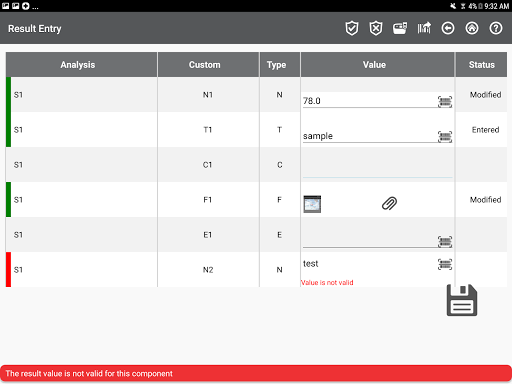
Task: Scan barcode for T1 value
Action: tap(445, 137)
